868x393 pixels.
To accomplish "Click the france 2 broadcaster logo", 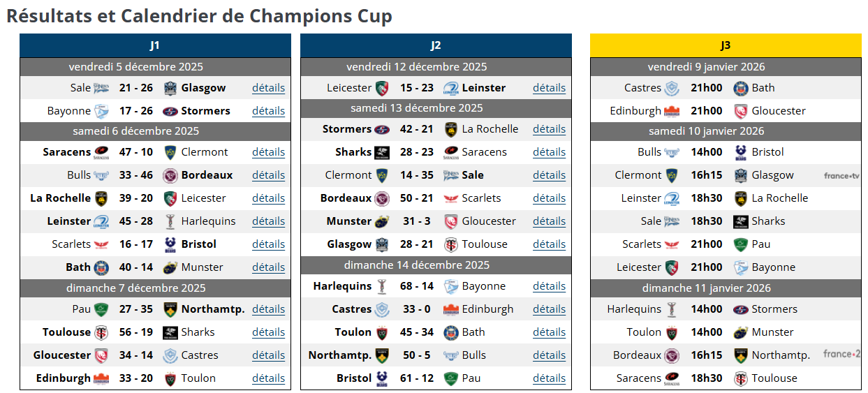I will point(841,355).
